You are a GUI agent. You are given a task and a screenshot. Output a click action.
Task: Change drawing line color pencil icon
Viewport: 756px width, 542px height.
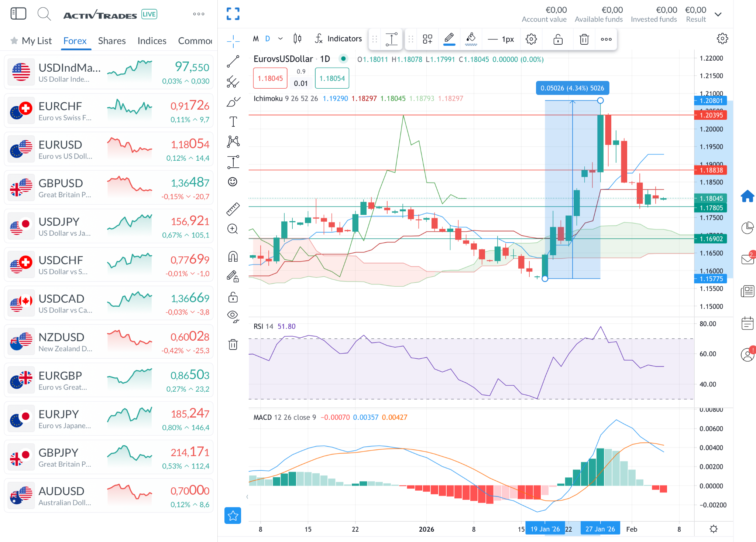click(449, 39)
